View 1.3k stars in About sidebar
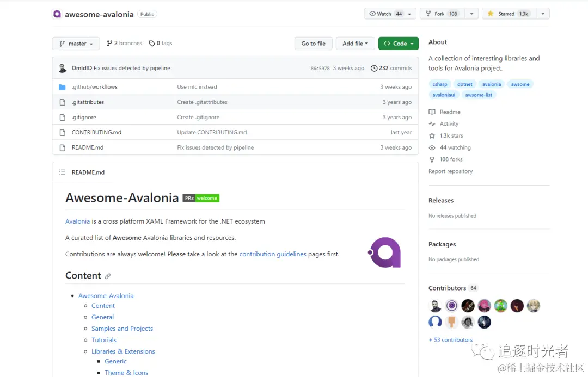Viewport: 588px width, 377px height. [446, 135]
